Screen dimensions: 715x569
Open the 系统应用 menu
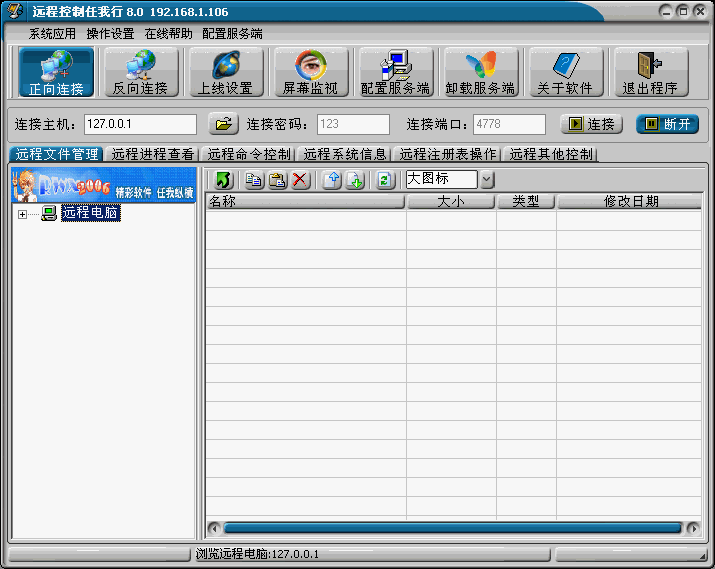pyautogui.click(x=52, y=33)
